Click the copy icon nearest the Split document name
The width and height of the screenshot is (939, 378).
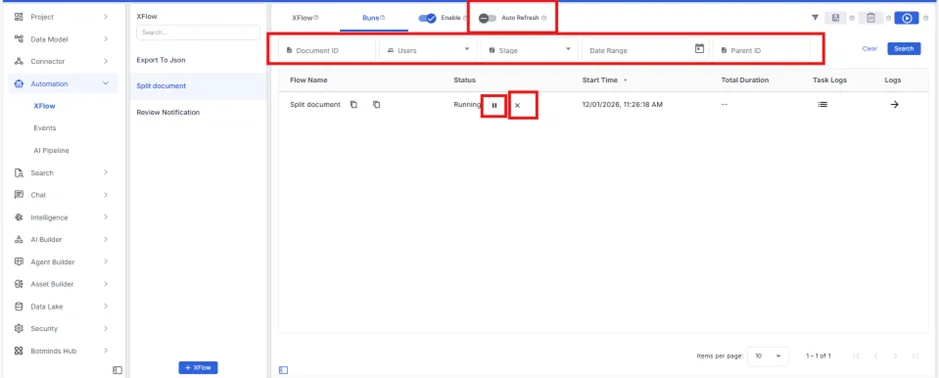click(x=354, y=105)
